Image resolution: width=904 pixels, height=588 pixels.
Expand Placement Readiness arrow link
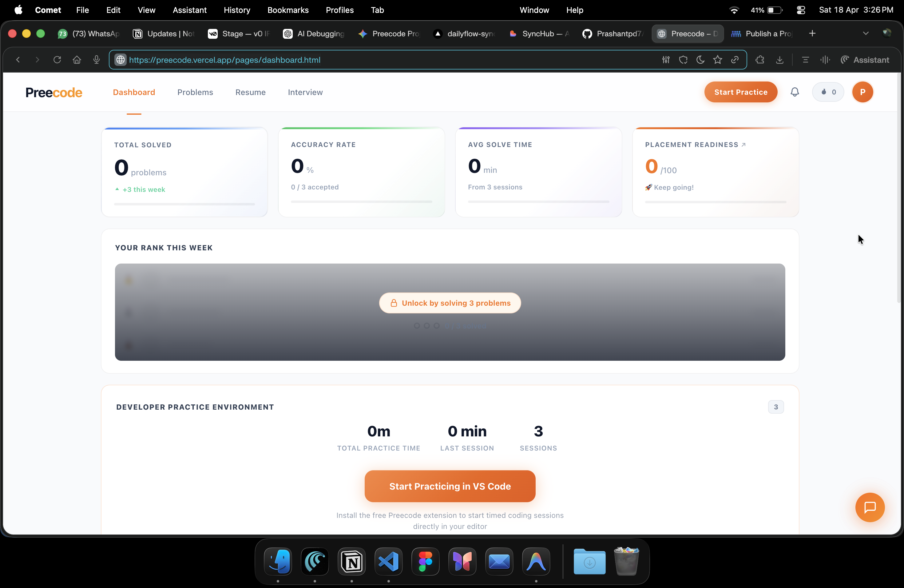tap(743, 145)
